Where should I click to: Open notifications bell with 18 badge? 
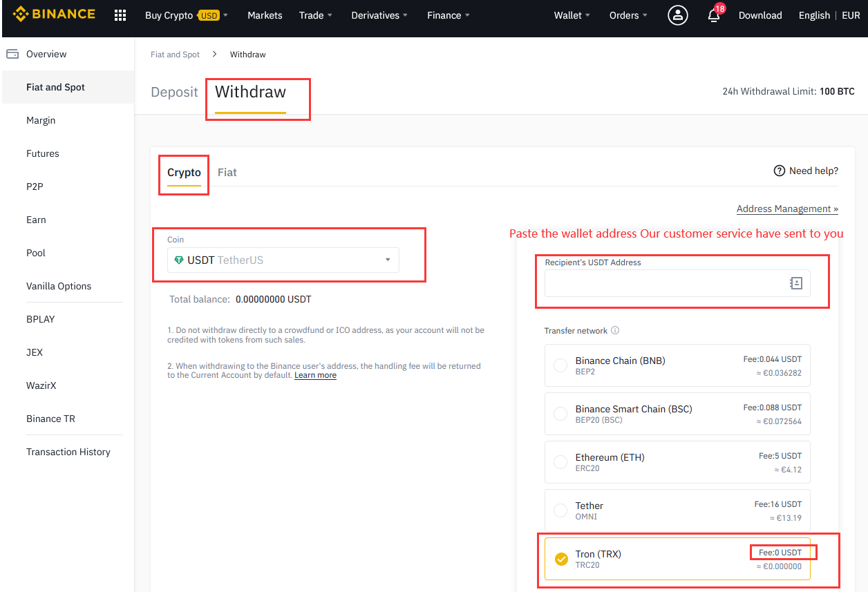click(714, 15)
